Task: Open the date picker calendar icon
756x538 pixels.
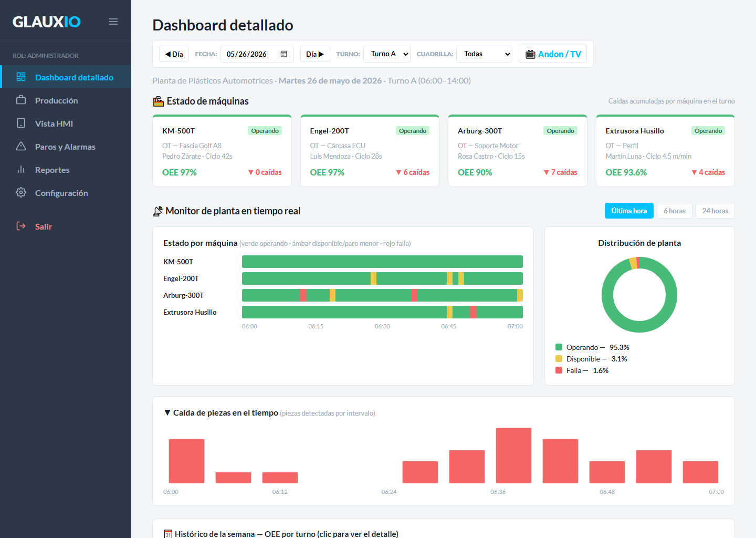Action: pyautogui.click(x=284, y=54)
